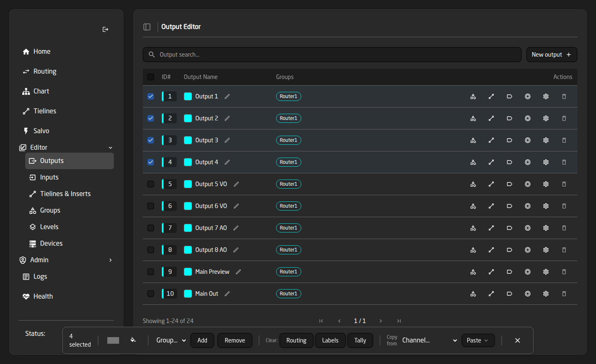The height and width of the screenshot is (364, 596).
Task: Open group assignment icon for Output 1
Action: tap(473, 96)
